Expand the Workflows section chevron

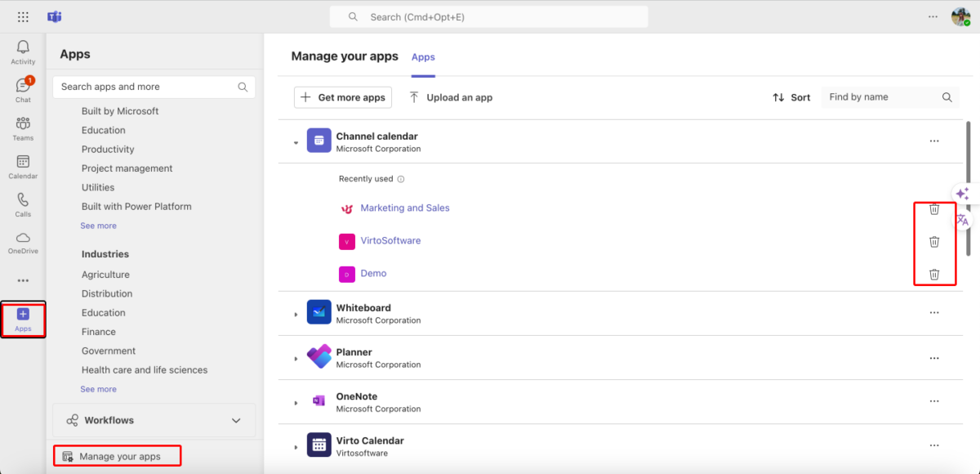pos(236,420)
